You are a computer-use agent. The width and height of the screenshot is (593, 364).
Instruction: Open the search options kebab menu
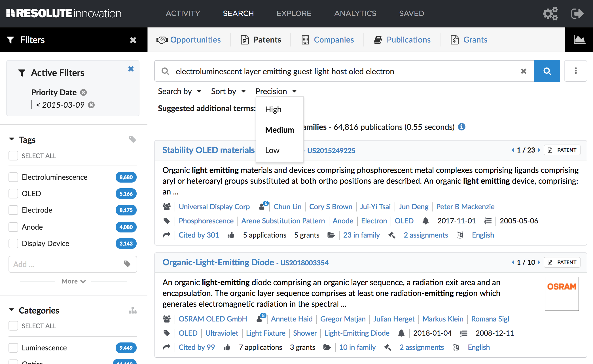click(575, 71)
